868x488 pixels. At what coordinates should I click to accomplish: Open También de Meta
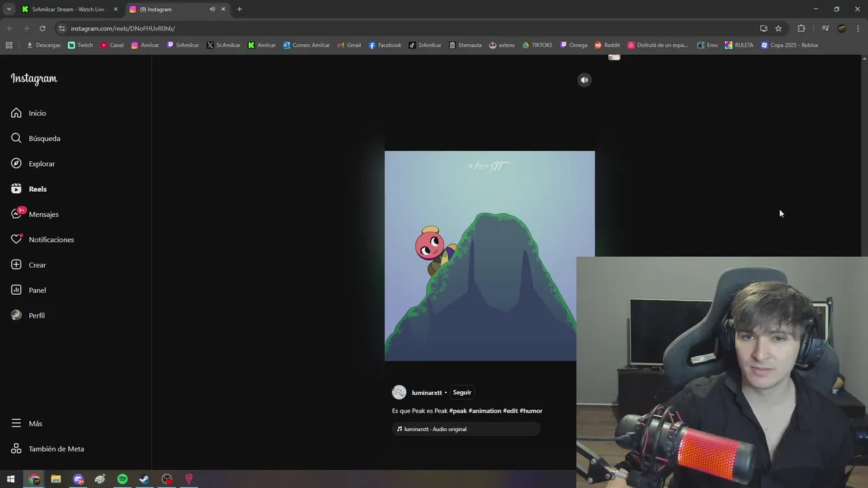pos(47,449)
